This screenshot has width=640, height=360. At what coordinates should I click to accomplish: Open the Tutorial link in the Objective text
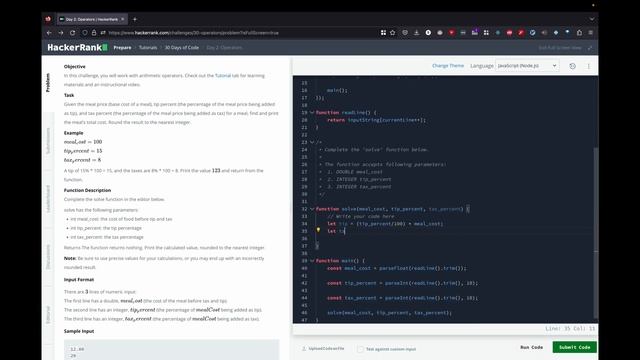[x=223, y=76]
